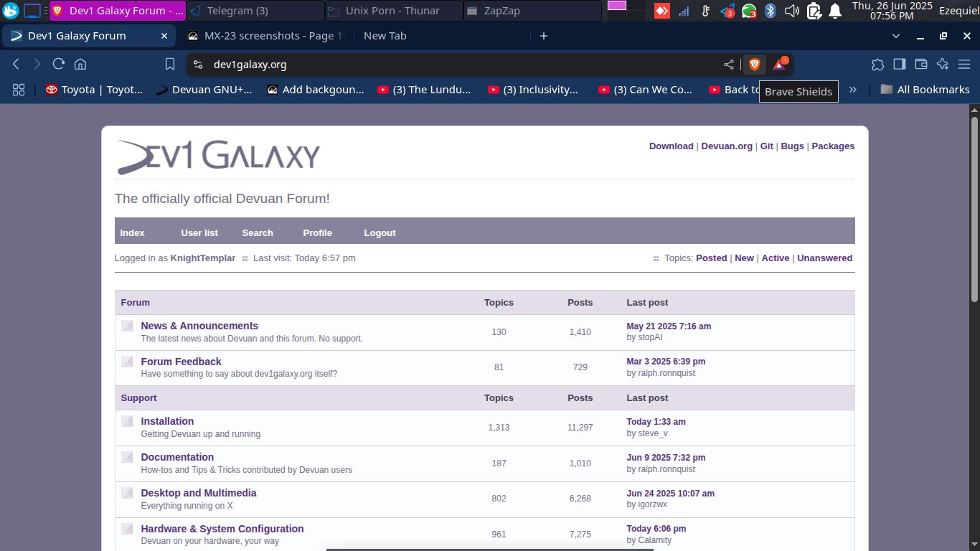Click the AnyDesk tray icon
The height and width of the screenshot is (551, 980).
pyautogui.click(x=661, y=11)
